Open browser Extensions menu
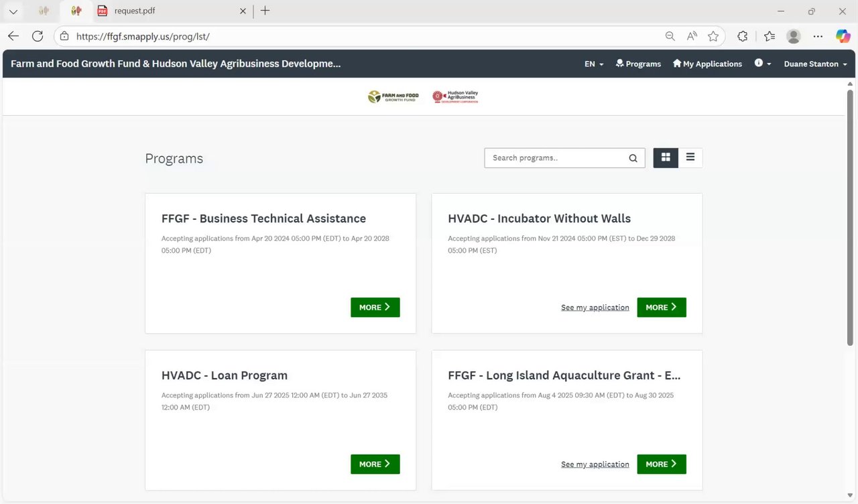 742,36
